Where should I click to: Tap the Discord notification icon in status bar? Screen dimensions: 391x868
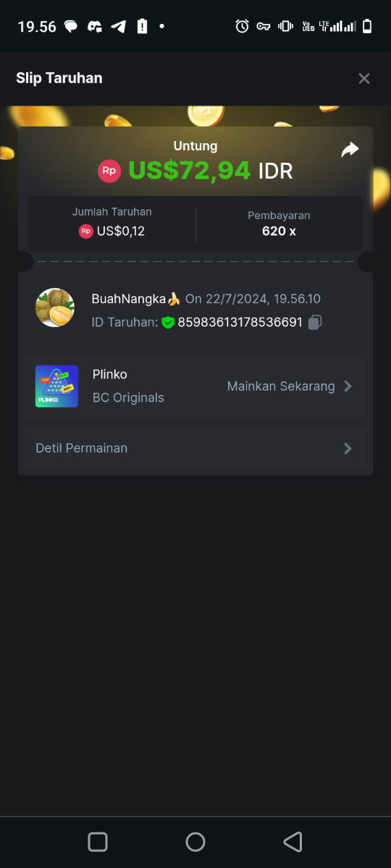click(94, 27)
